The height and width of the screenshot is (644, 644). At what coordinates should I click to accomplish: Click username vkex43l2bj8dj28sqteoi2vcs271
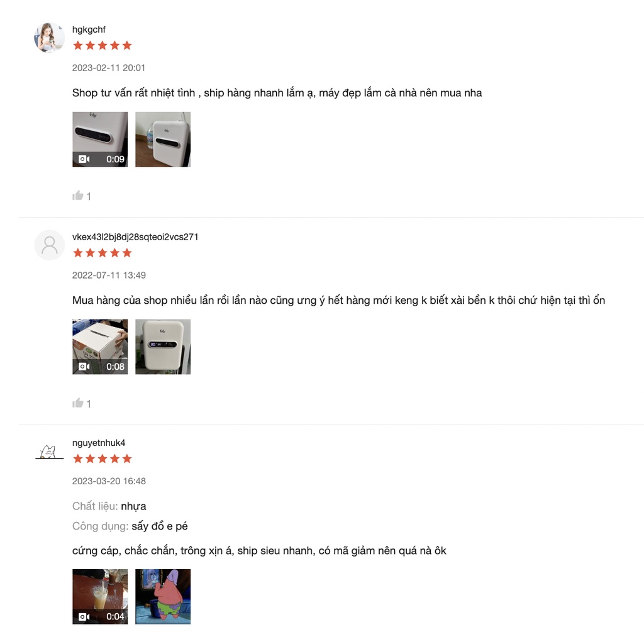click(135, 237)
